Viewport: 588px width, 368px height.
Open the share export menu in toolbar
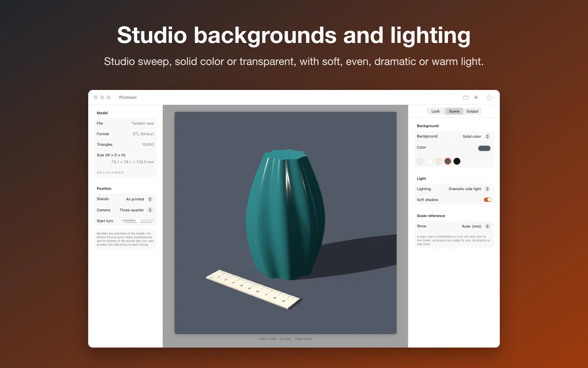(490, 97)
